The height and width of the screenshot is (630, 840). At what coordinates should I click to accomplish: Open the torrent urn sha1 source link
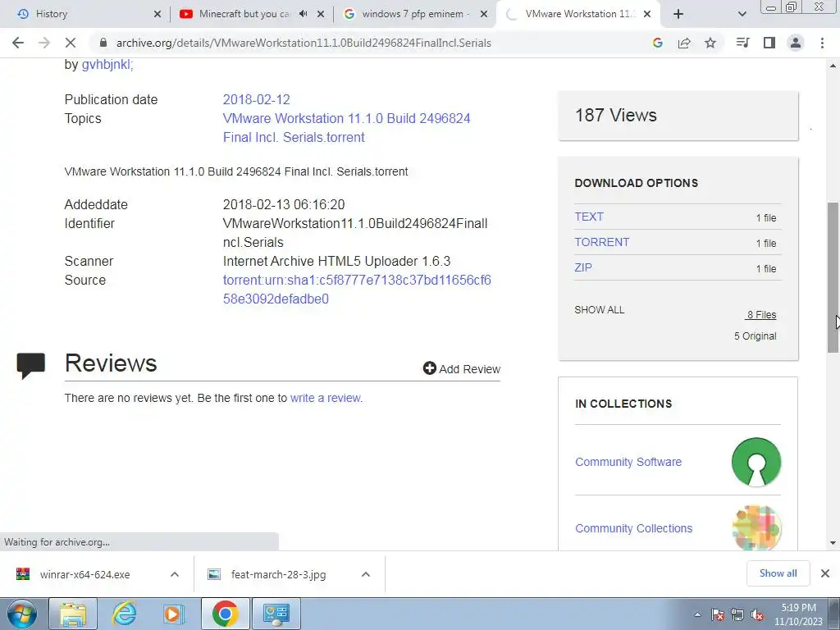click(357, 290)
